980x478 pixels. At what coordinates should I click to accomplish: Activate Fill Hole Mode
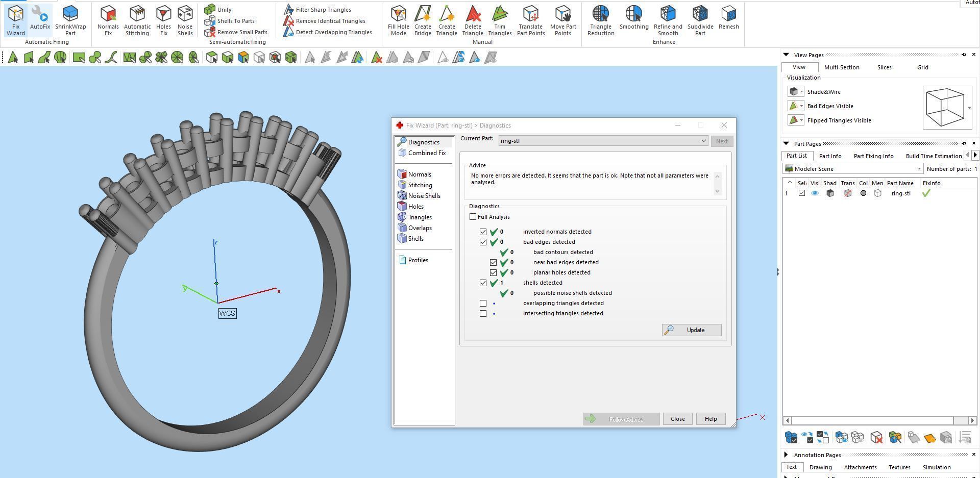pyautogui.click(x=398, y=20)
